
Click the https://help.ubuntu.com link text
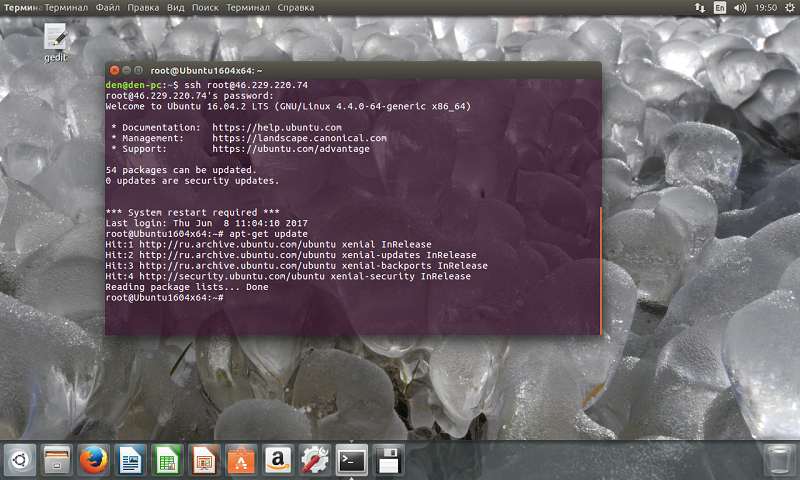click(x=277, y=128)
